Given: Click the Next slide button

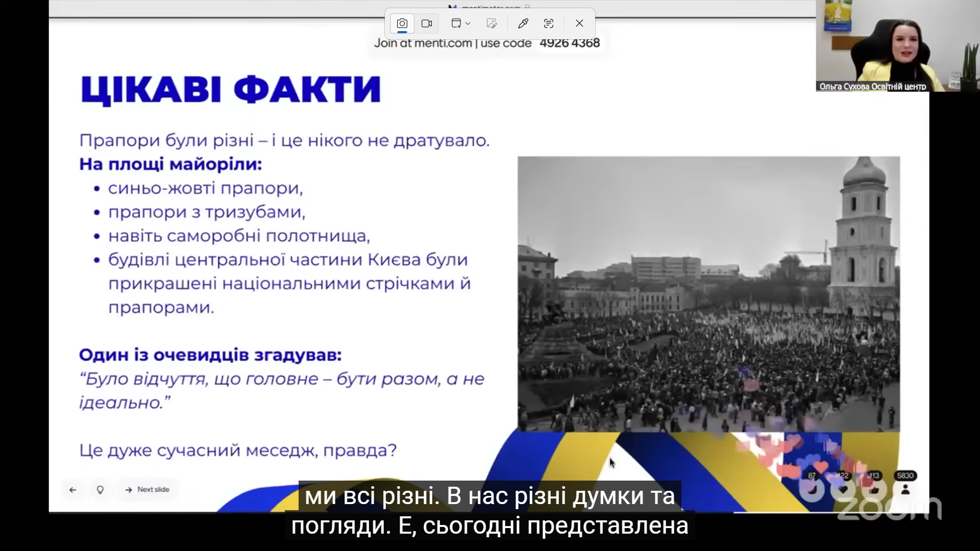Looking at the screenshot, I should click(147, 490).
